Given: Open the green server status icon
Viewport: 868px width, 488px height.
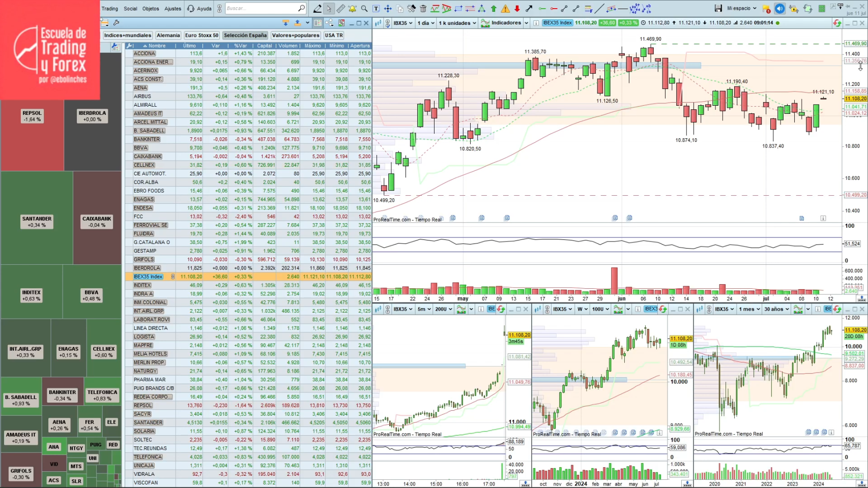Looking at the screenshot, I should tap(822, 9).
